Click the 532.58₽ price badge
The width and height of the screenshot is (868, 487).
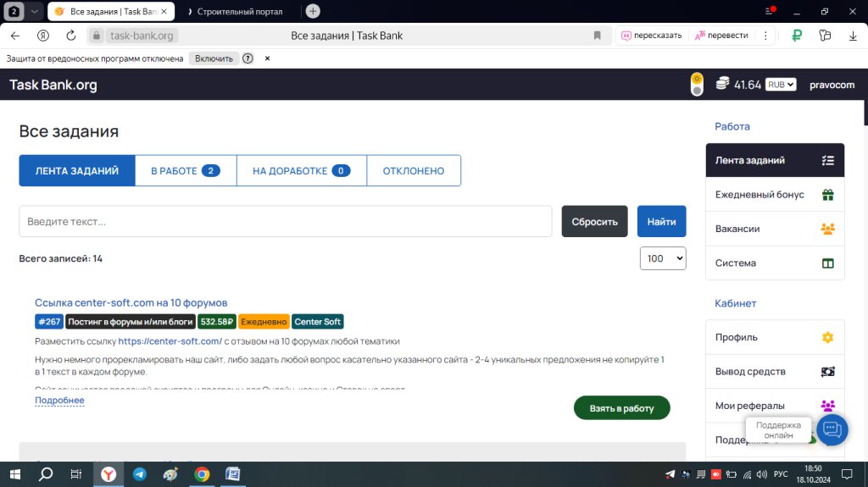point(217,322)
